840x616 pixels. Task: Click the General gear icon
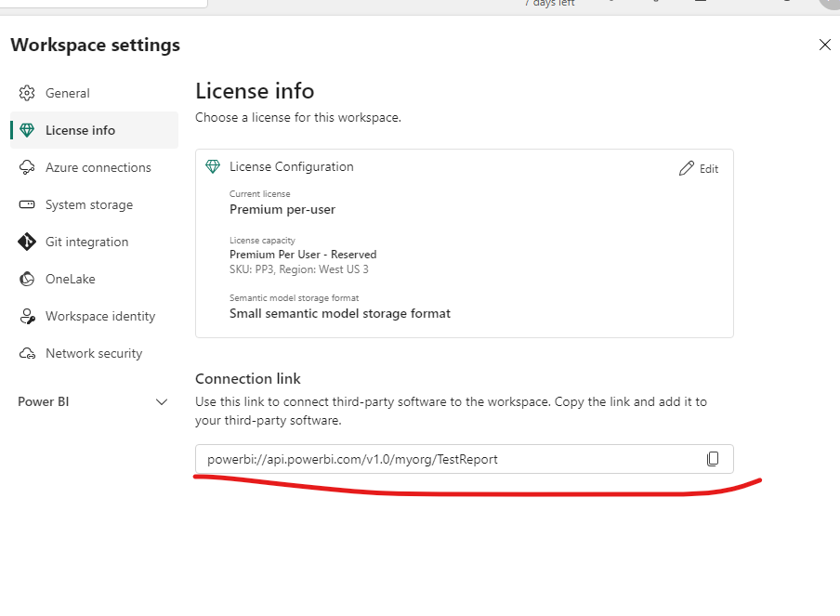27,93
